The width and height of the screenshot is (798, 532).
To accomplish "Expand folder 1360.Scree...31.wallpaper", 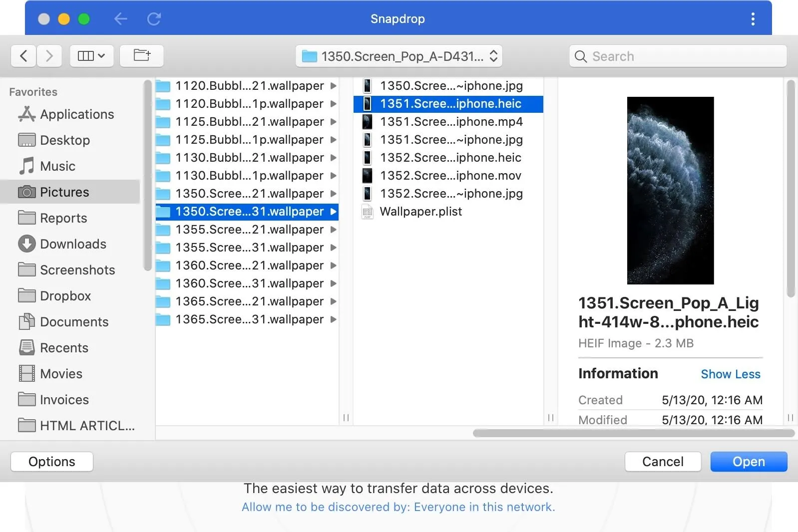I will 333,283.
